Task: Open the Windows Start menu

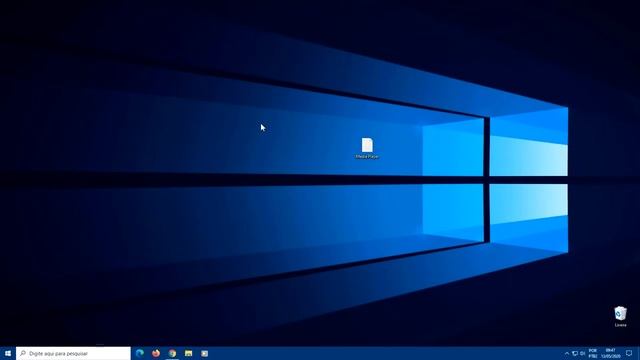Action: coord(8,353)
